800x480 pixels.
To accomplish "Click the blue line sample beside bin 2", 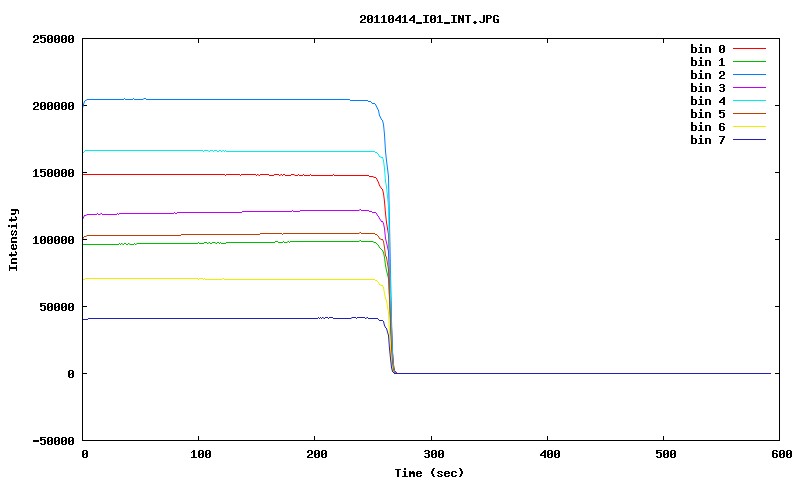I will (749, 75).
